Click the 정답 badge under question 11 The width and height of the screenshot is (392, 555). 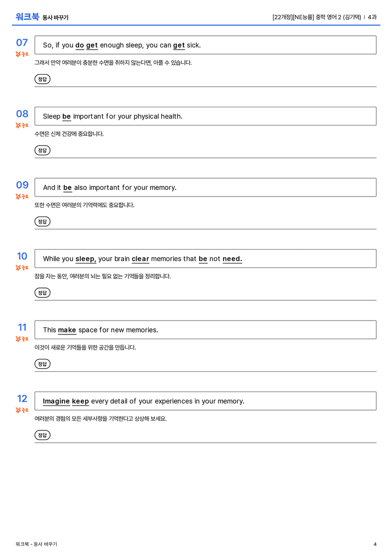click(42, 364)
